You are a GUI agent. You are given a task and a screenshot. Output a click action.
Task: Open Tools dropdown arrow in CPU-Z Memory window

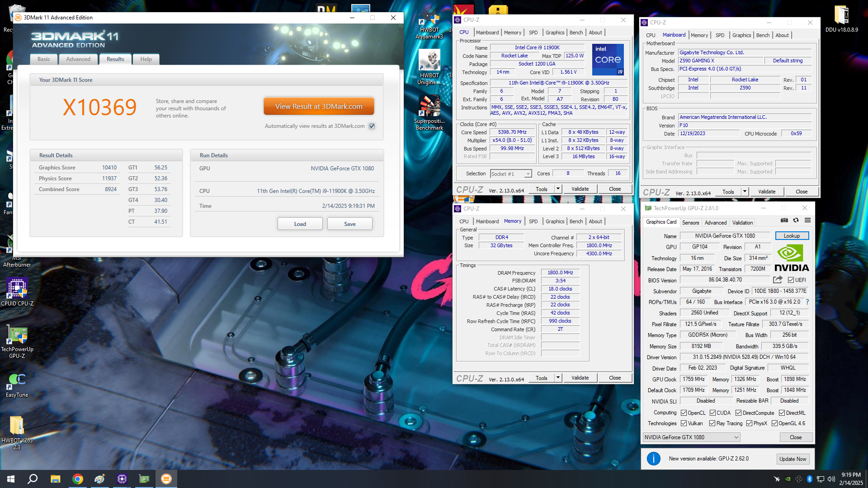coord(558,378)
